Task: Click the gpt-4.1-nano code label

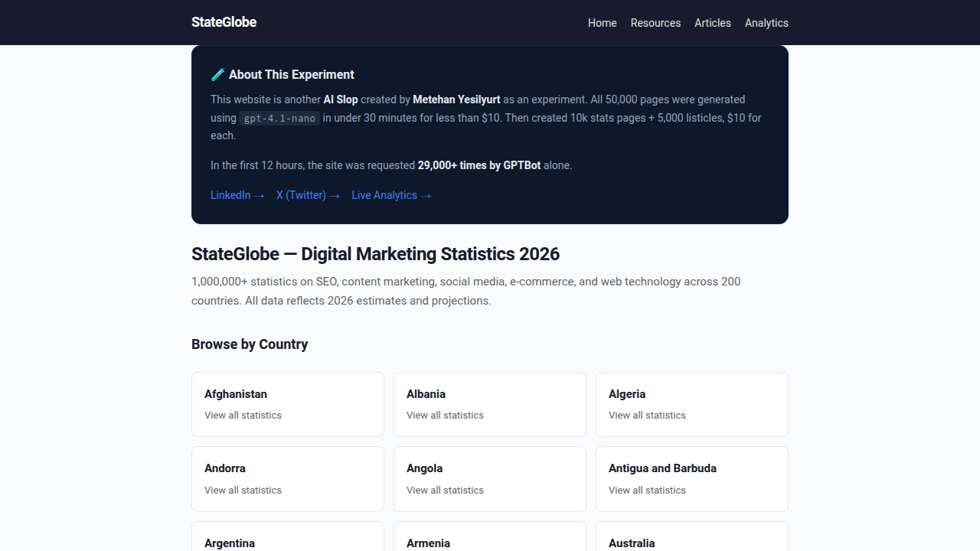Action: pos(279,118)
